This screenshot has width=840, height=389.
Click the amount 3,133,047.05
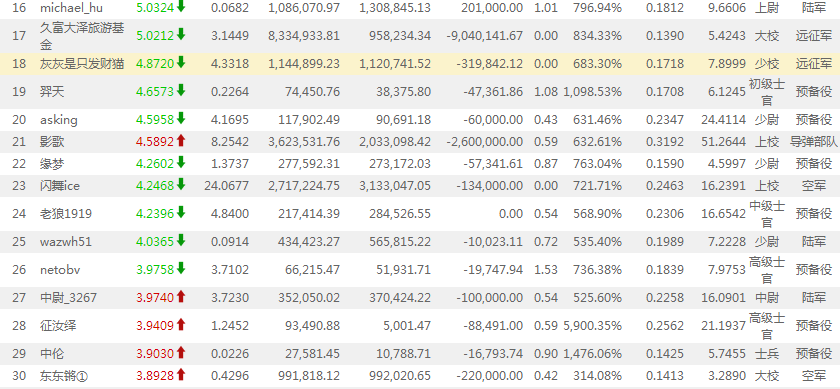point(395,186)
